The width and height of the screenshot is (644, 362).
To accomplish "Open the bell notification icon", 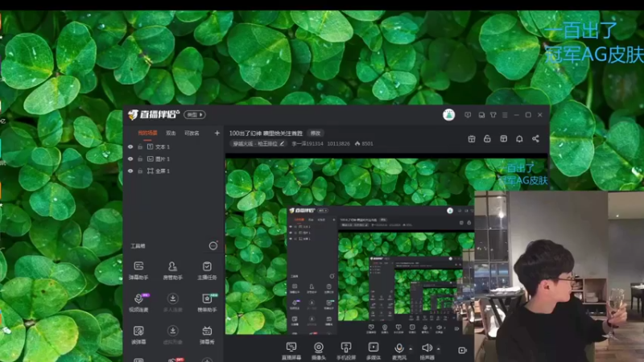I will coord(519,138).
